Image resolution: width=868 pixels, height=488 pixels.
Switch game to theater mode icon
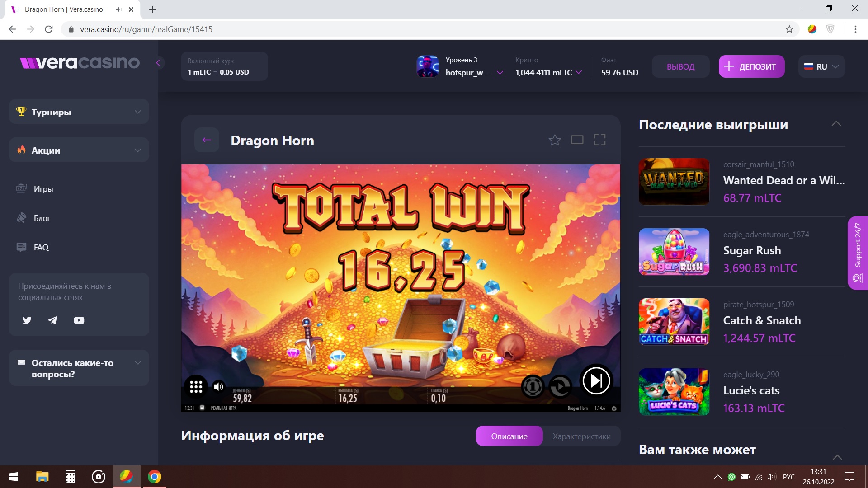click(x=577, y=140)
